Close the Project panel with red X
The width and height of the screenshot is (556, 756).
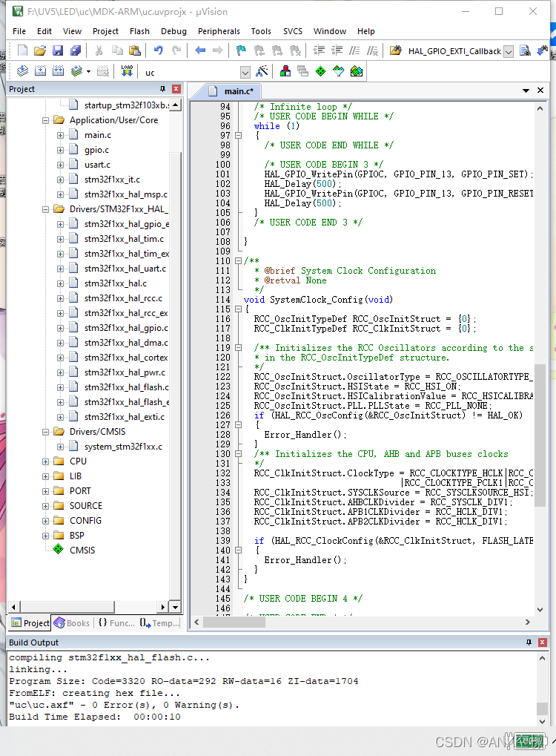click(176, 89)
